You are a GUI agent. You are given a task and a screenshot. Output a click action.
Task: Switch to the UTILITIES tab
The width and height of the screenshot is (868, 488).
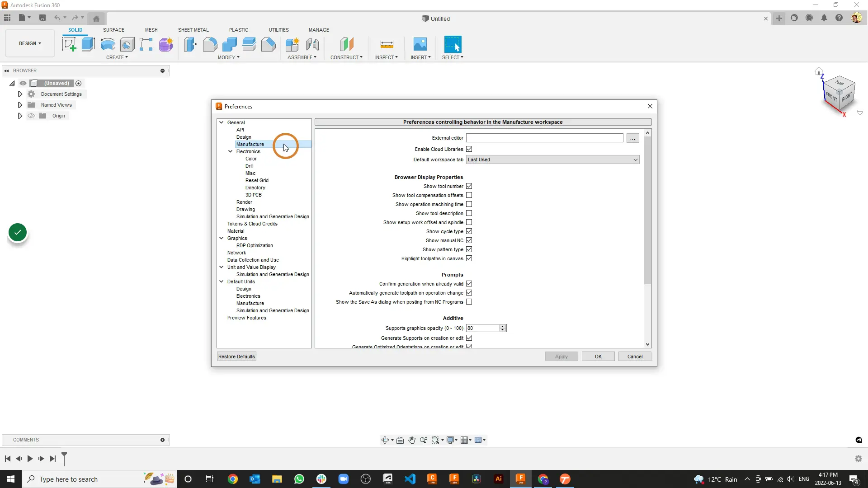point(278,30)
